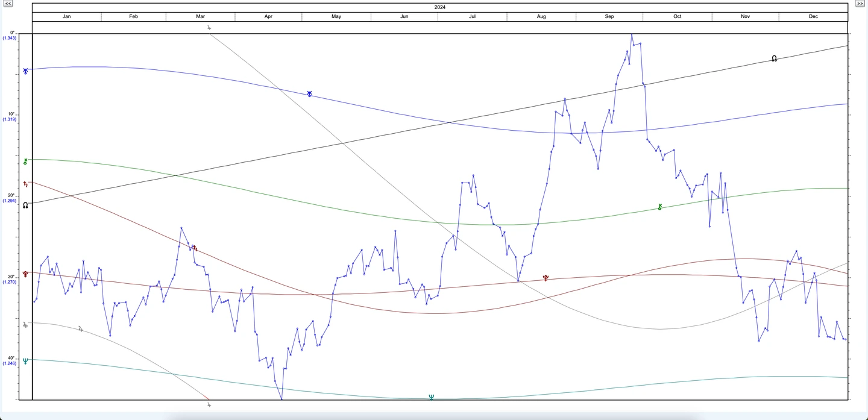This screenshot has height=420, width=868.
Task: Click the Apr month header
Action: (268, 16)
